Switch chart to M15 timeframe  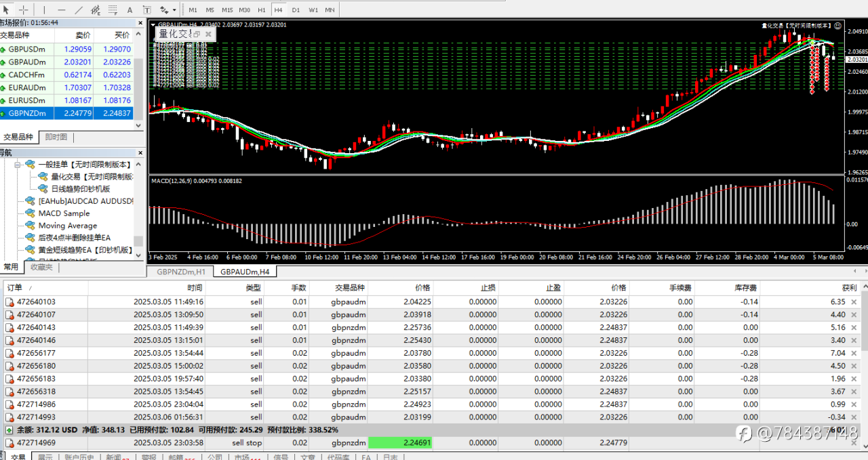pyautogui.click(x=227, y=10)
